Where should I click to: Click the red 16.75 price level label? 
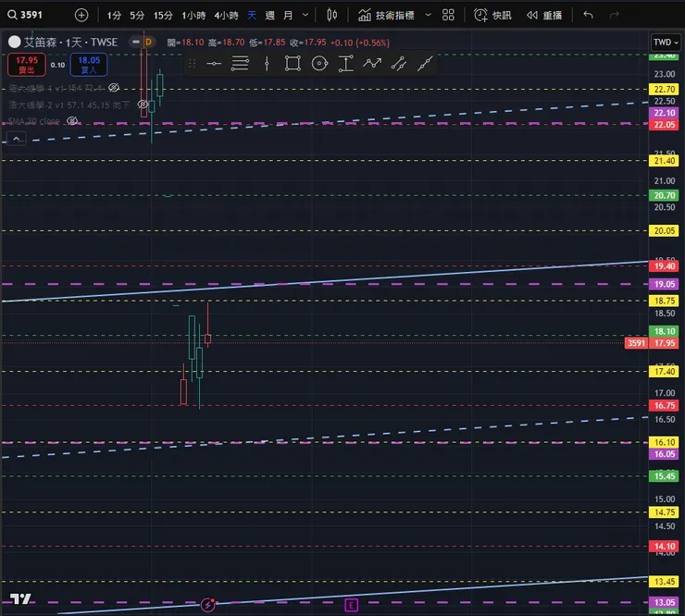[665, 405]
